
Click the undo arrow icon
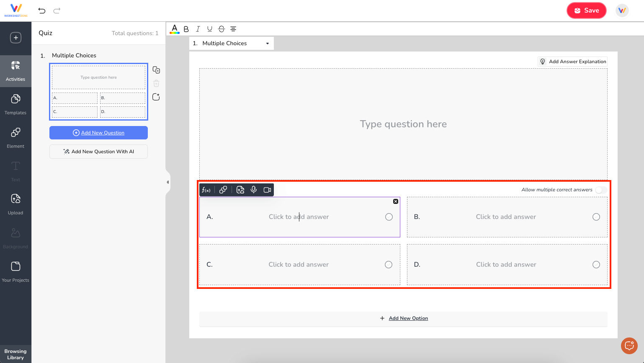41,10
